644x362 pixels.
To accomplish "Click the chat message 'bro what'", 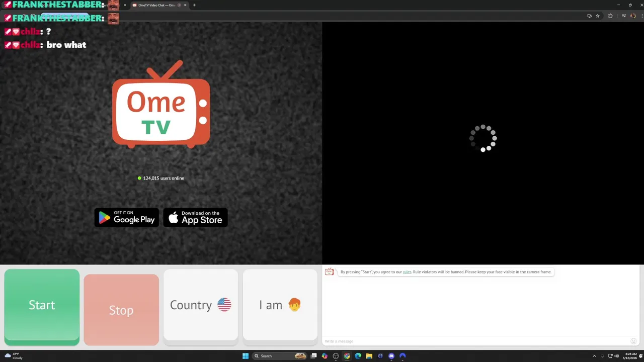I will [x=66, y=45].
